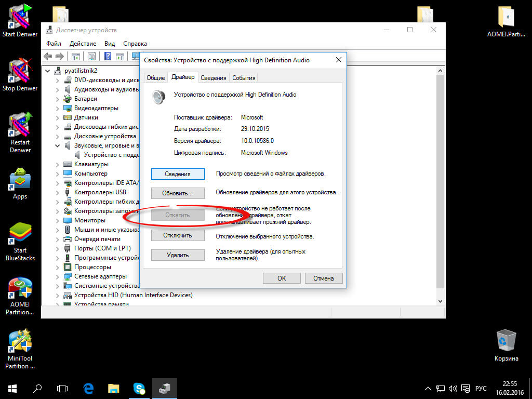The image size is (532, 399).
Task: Expand the Мониторы node arrow
Action: (x=57, y=220)
